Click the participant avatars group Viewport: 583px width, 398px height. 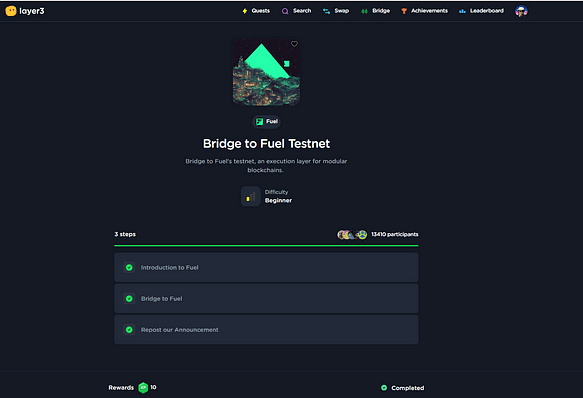click(x=352, y=235)
